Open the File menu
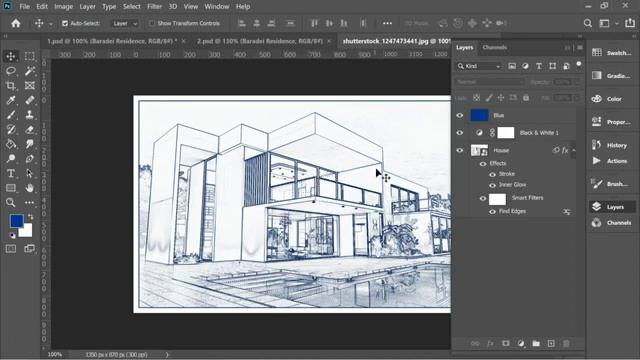The image size is (640, 360). (24, 7)
